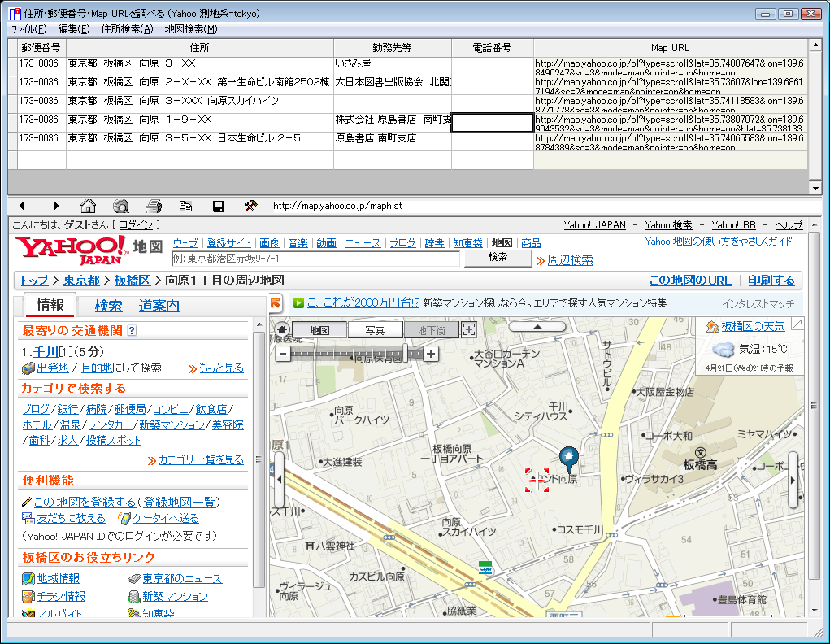This screenshot has height=644, width=830.
Task: Open the 知恵袋 navigation link
Action: tap(468, 243)
